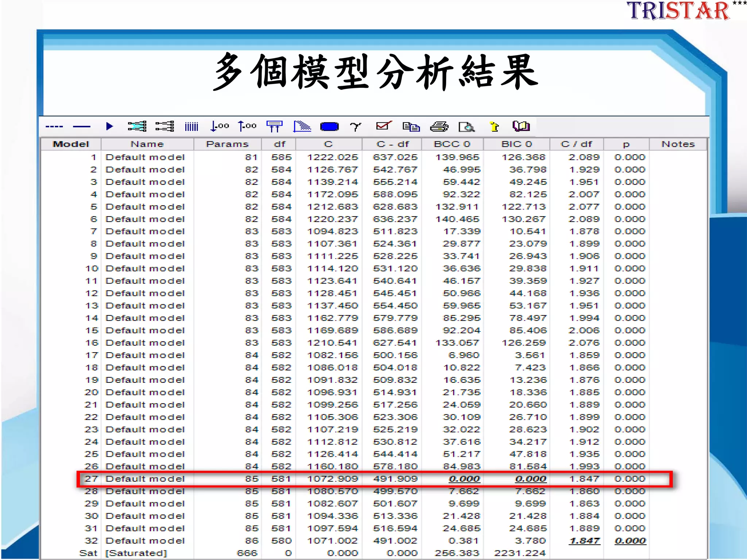Click BIC 0 value 10.541
The image size is (747, 560).
click(x=528, y=231)
